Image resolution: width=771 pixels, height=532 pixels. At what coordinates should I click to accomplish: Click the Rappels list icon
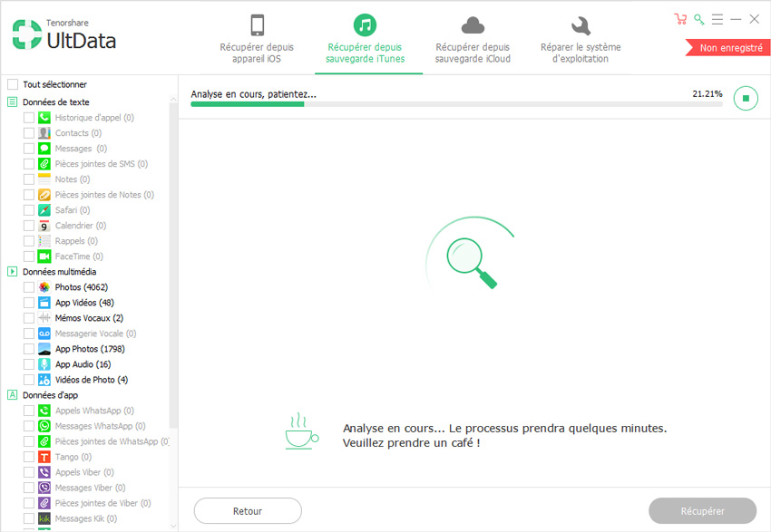tap(44, 241)
